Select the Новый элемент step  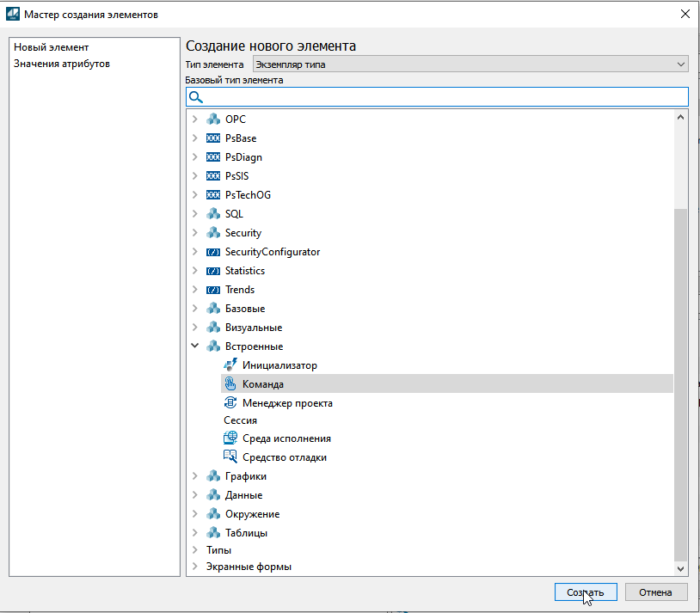pos(51,47)
